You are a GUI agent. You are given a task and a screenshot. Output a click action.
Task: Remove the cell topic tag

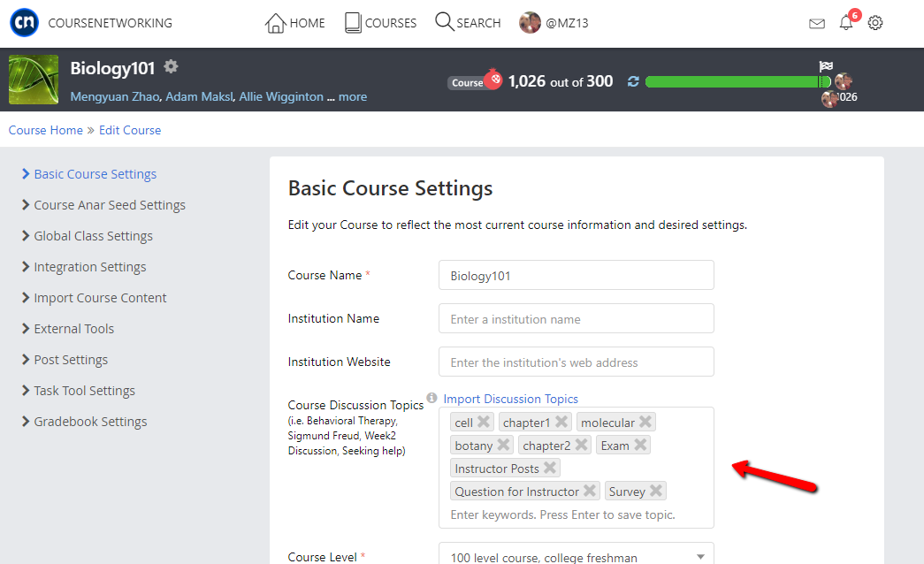[x=484, y=422]
